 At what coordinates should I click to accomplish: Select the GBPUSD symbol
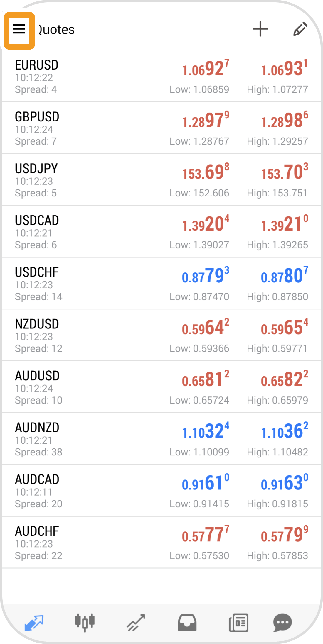point(37,117)
